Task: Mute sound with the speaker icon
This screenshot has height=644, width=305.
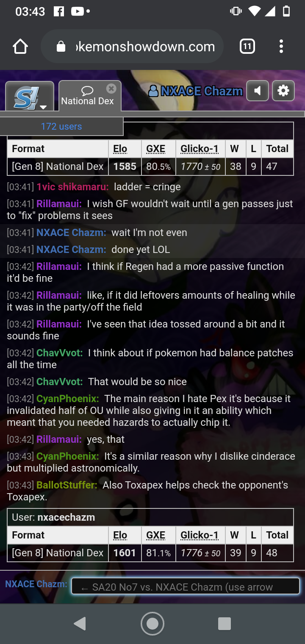Action: 258,91
